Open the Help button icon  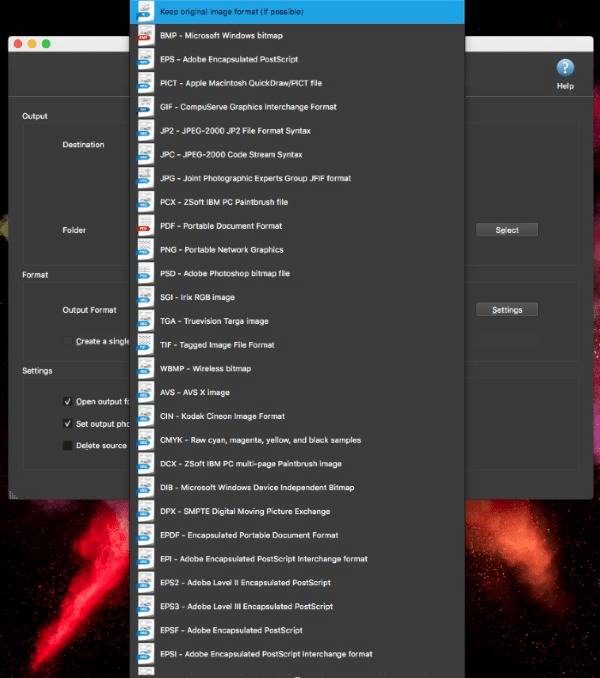(565, 68)
